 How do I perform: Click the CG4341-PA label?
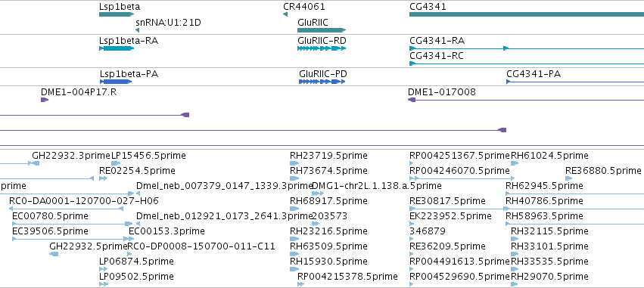[534, 74]
